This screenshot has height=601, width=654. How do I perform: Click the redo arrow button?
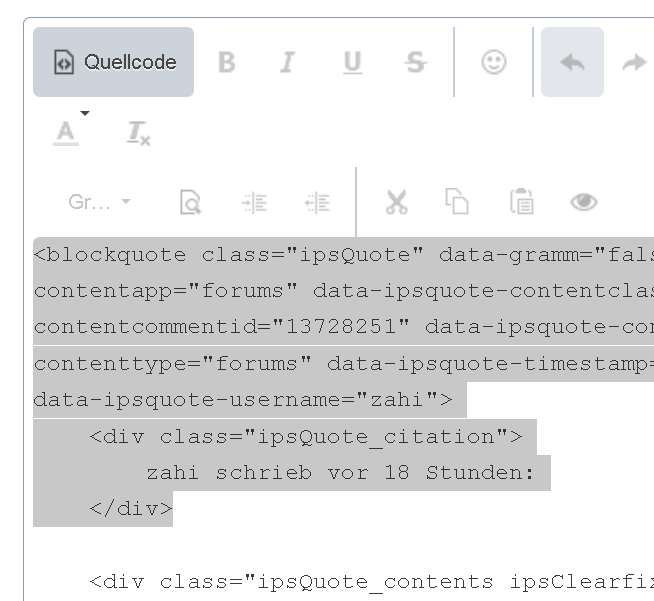(x=633, y=62)
